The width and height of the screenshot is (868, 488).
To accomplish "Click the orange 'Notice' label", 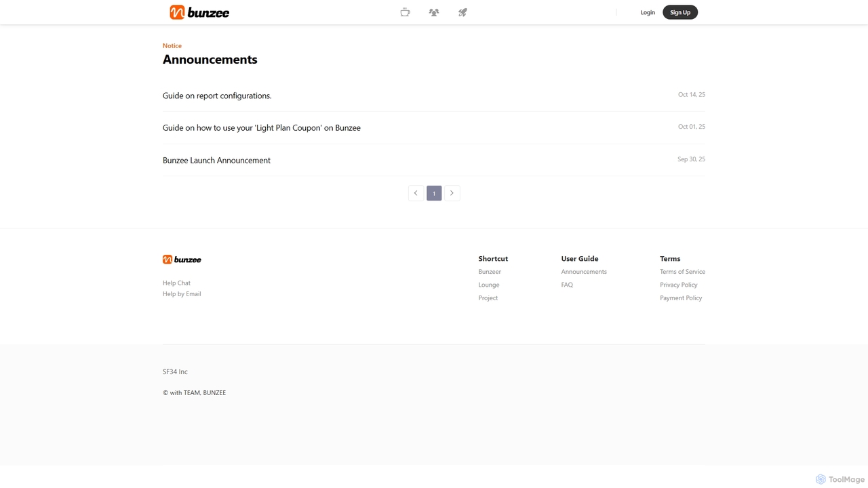I will (172, 45).
